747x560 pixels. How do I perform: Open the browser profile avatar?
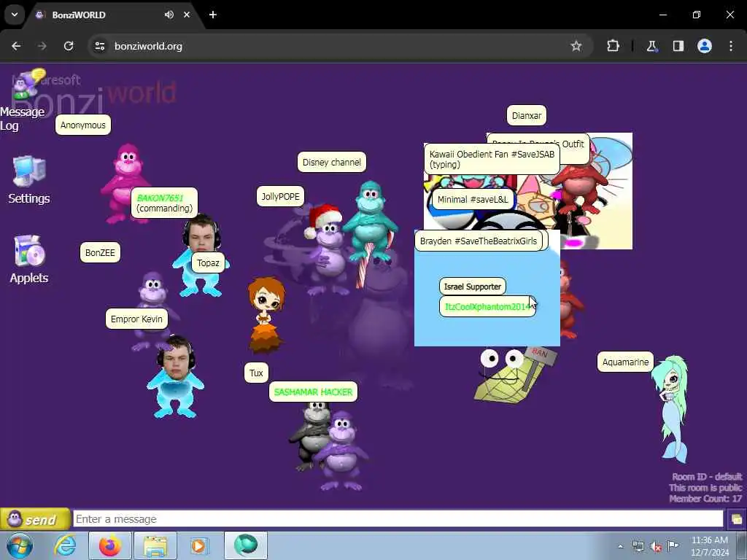(x=705, y=46)
